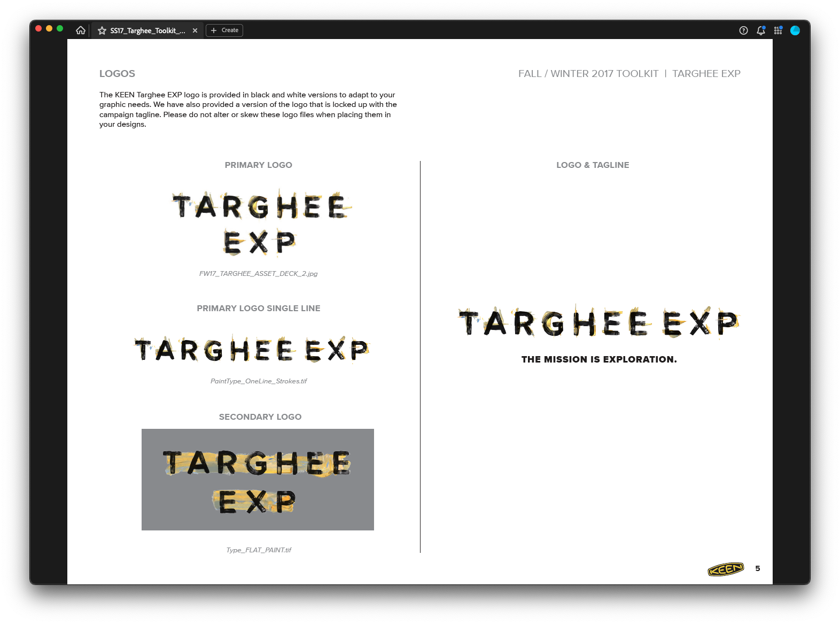Click the PRIMARY LOGO heading
This screenshot has height=624, width=840.
[x=259, y=165]
